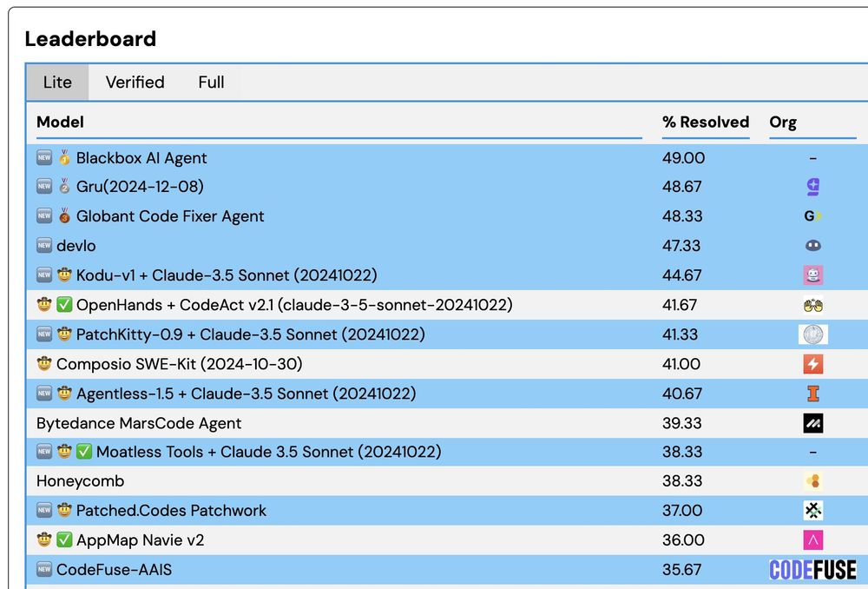Image resolution: width=868 pixels, height=589 pixels.
Task: Select Patched.Codes Patchwork model name
Action: (171, 510)
